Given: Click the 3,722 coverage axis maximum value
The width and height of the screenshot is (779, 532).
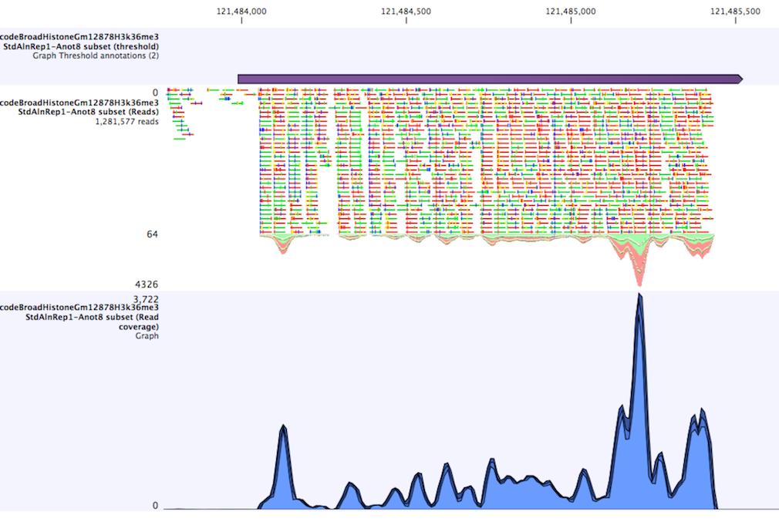Looking at the screenshot, I should pos(145,299).
